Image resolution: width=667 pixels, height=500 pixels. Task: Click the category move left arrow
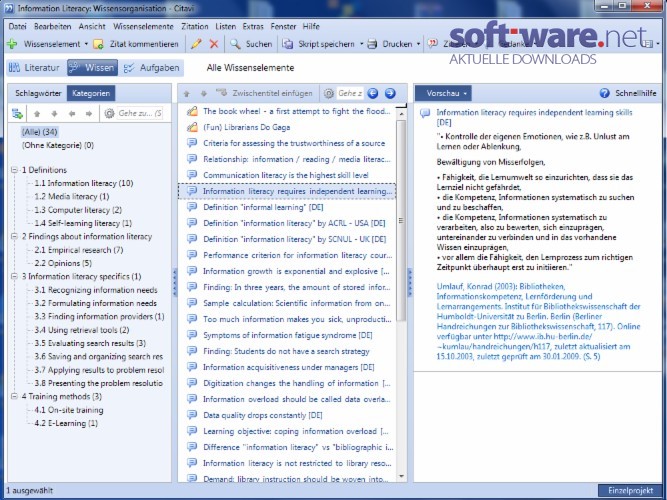72,114
